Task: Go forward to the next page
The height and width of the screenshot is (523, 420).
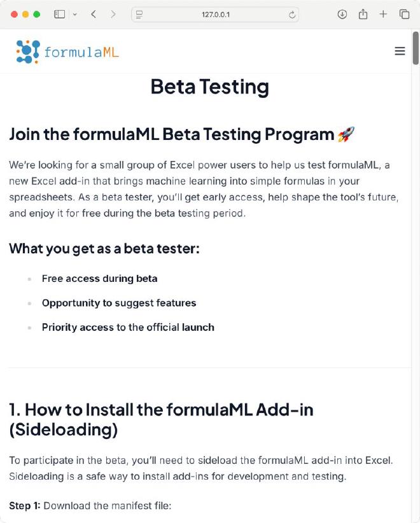Action: click(x=113, y=14)
